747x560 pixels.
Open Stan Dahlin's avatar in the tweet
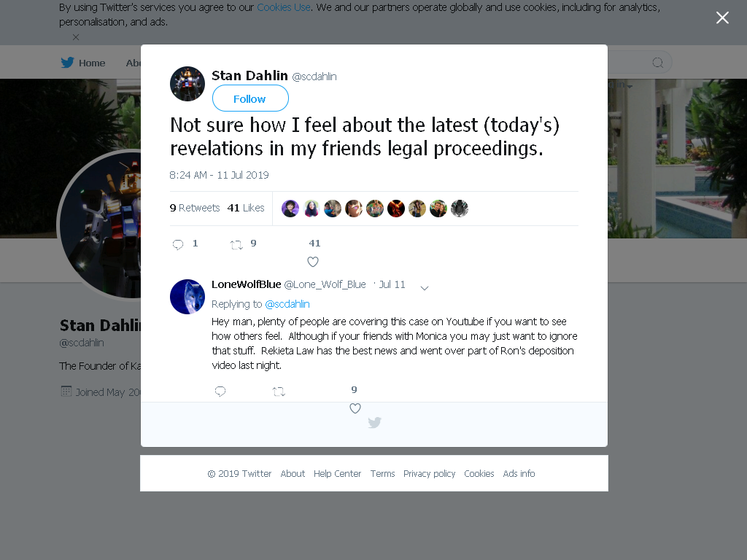187,84
